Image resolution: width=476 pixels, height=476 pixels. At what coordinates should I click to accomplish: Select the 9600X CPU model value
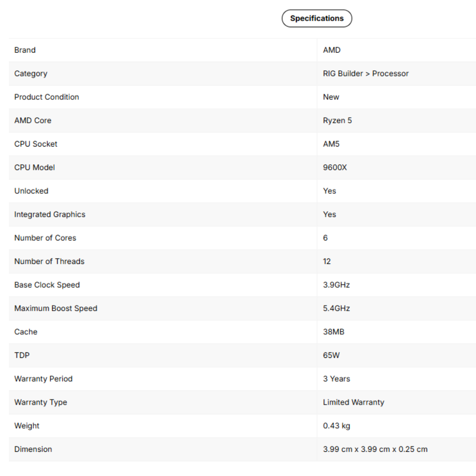(335, 167)
